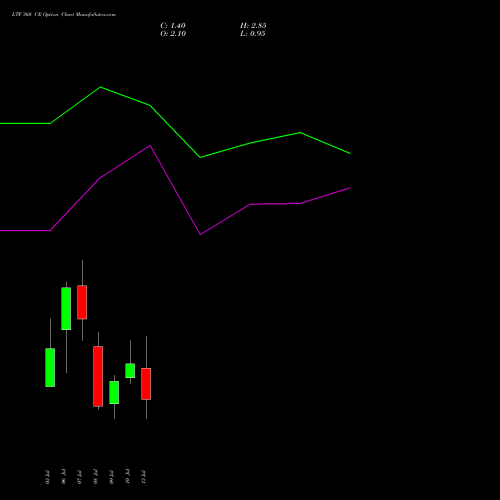Select the long red candlestick for 08 Jul

click(x=98, y=376)
